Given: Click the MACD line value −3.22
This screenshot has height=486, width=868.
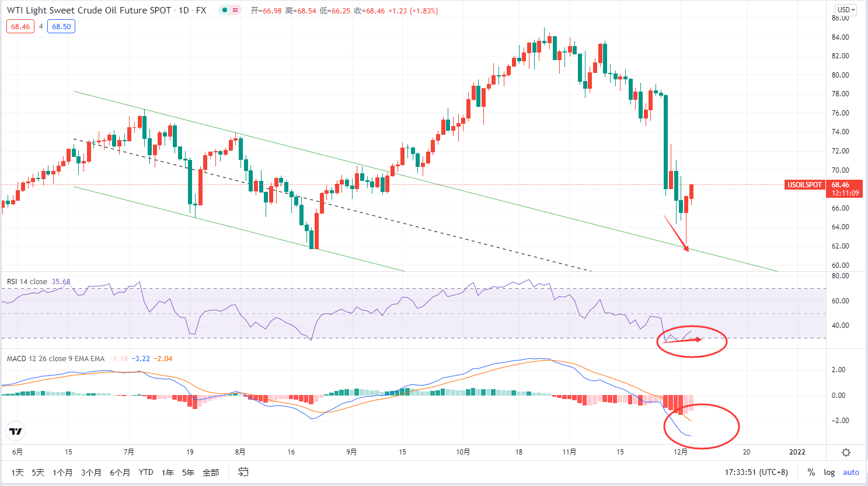Looking at the screenshot, I should [x=141, y=359].
